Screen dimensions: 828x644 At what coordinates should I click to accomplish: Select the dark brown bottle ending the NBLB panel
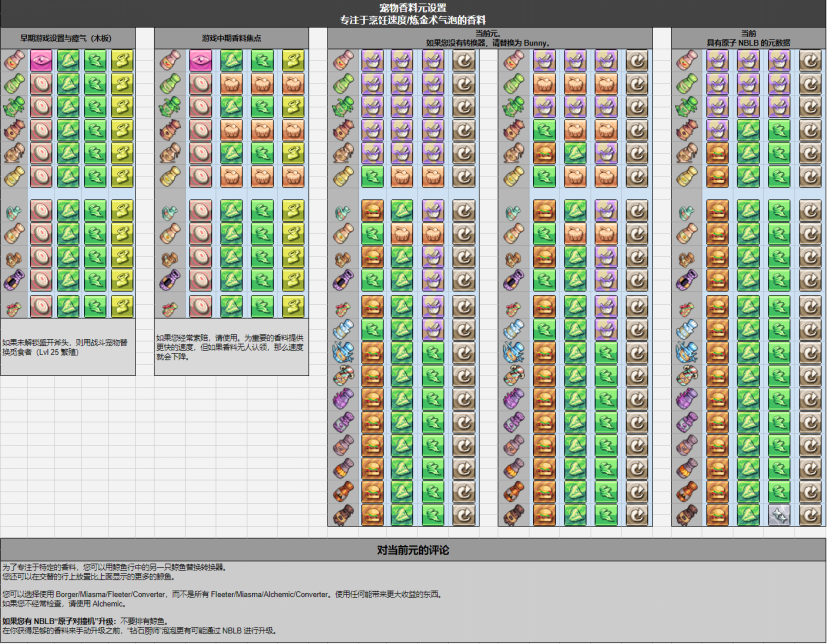[x=687, y=515]
